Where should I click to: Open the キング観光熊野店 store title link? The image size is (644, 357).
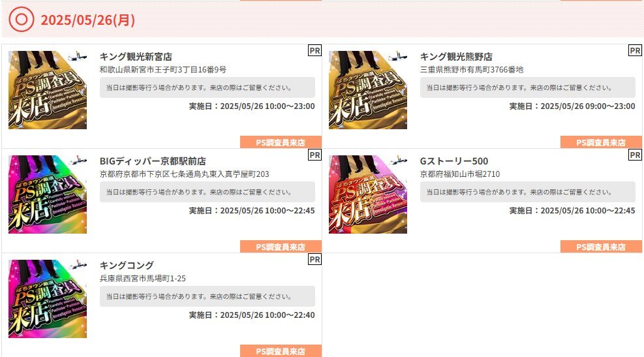click(456, 57)
